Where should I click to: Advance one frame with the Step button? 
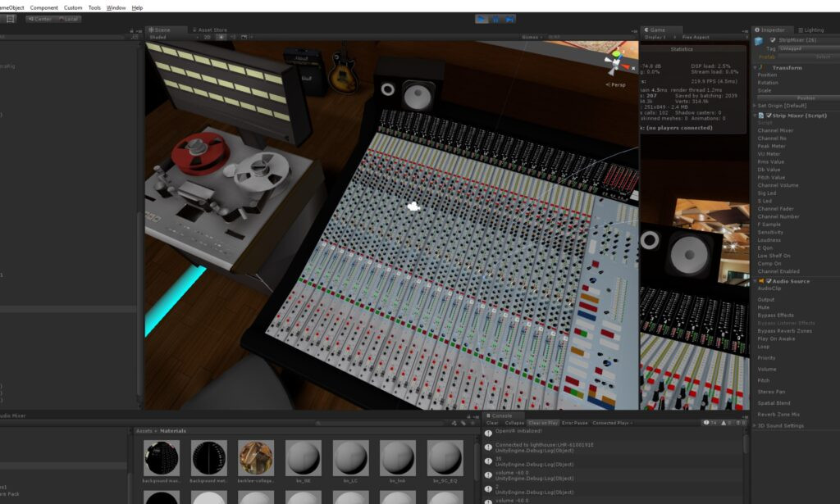[509, 20]
